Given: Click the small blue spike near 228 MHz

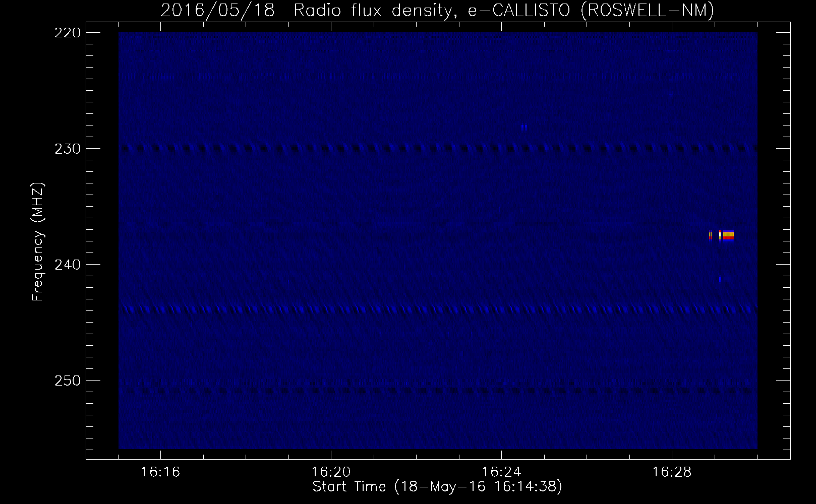Looking at the screenshot, I should (524, 128).
